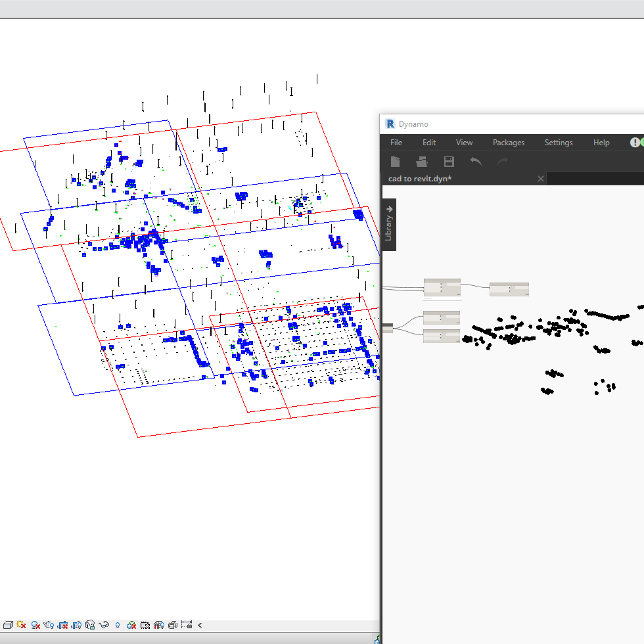Image resolution: width=644 pixels, height=644 pixels.
Task: Click the Redo arrow in Dynamo
Action: coord(502,161)
